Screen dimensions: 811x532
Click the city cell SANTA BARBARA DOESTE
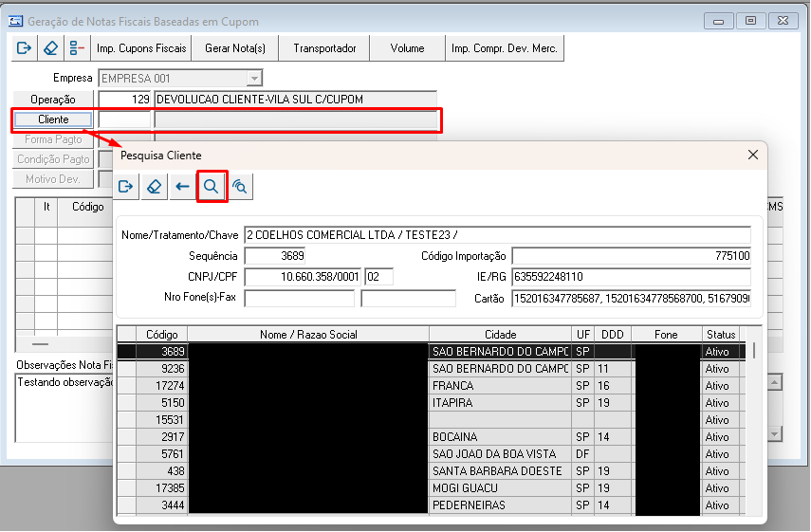500,471
